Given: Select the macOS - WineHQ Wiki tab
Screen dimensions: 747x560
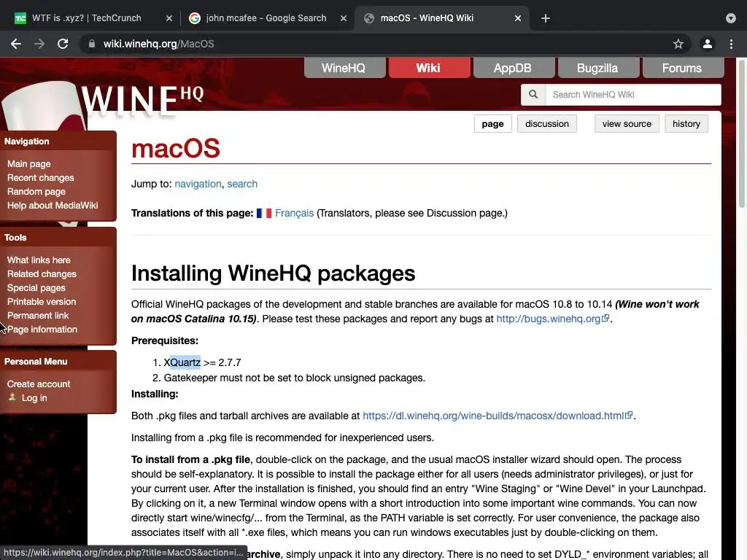Looking at the screenshot, I should (427, 18).
